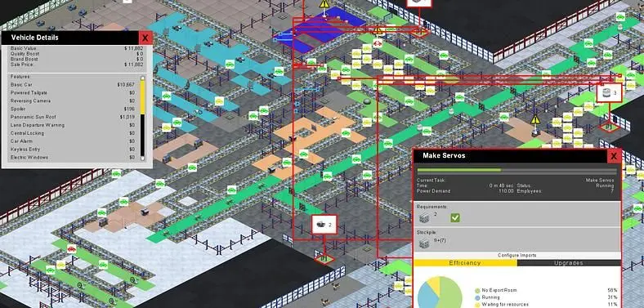The image size is (644, 308).
Task: Switch to the Efficiency tab
Action: (465, 263)
